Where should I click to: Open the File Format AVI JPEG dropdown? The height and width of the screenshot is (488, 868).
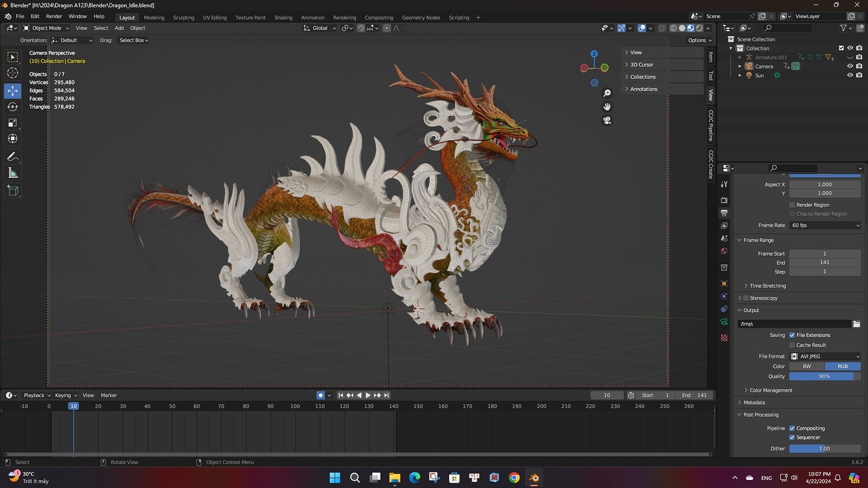825,357
